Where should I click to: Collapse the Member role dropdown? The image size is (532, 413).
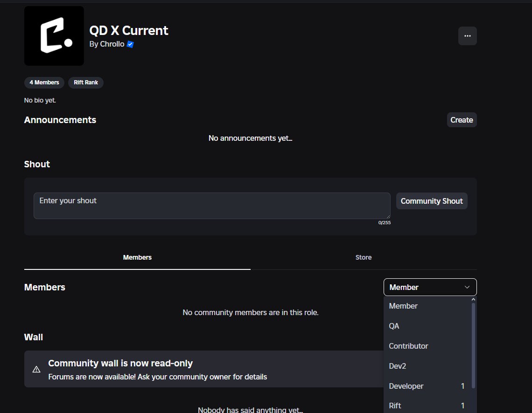point(430,287)
